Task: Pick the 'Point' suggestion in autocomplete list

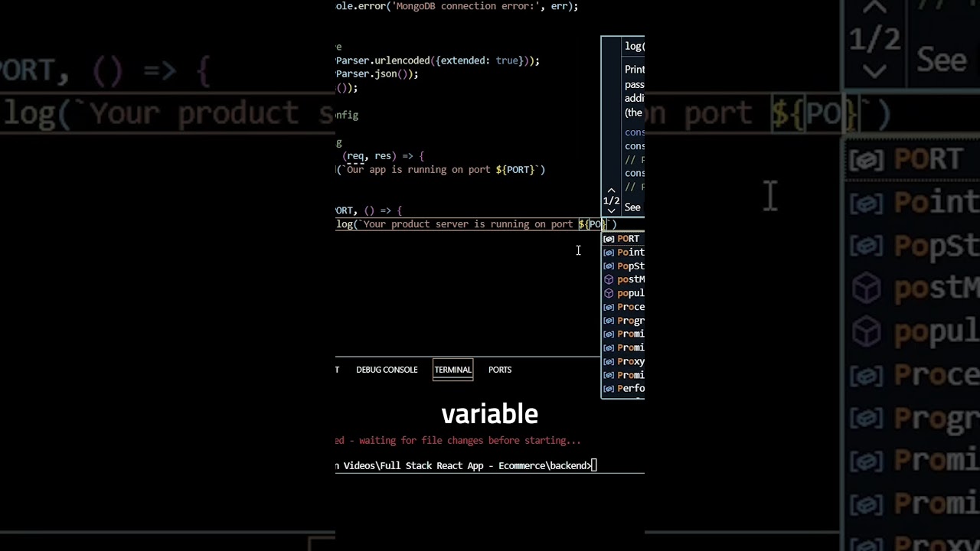Action: pyautogui.click(x=623, y=253)
